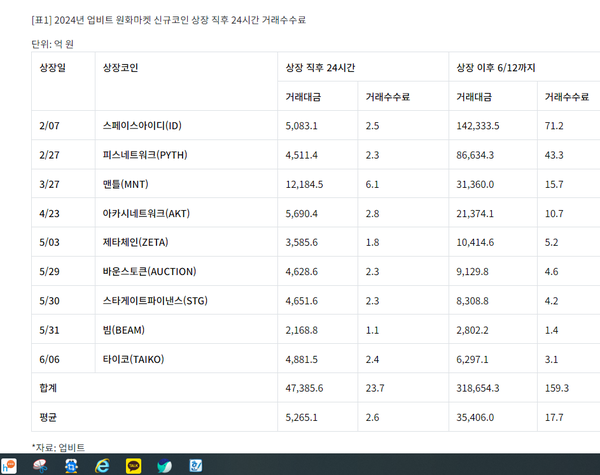Click the '상장 이후 6/12까지' header
The height and width of the screenshot is (475, 600).
[496, 68]
